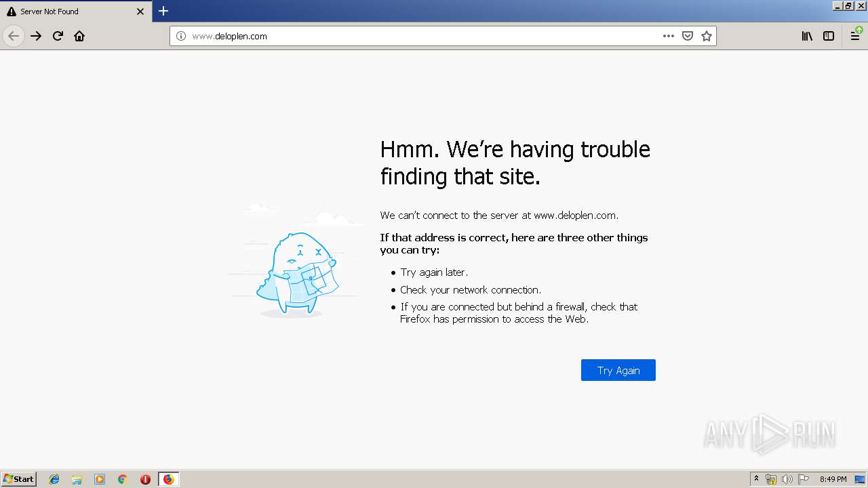Click the browser Back arrow button
Viewport: 868px width, 488px height.
14,36
